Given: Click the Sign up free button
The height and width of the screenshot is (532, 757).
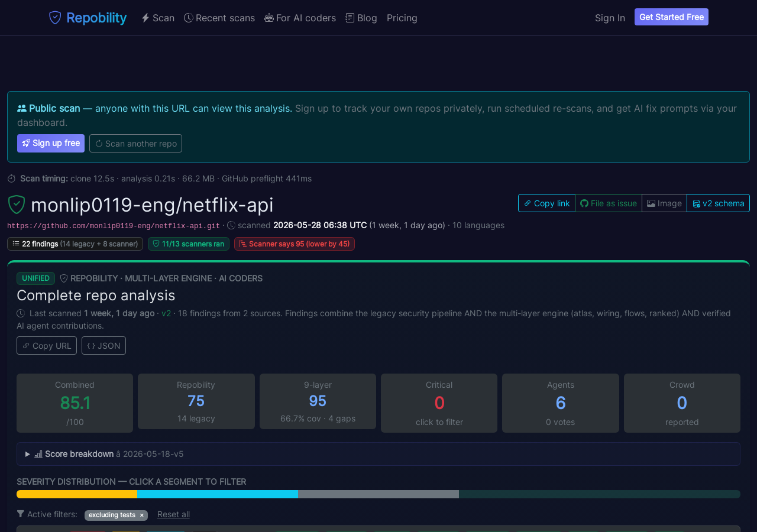Looking at the screenshot, I should (51, 143).
